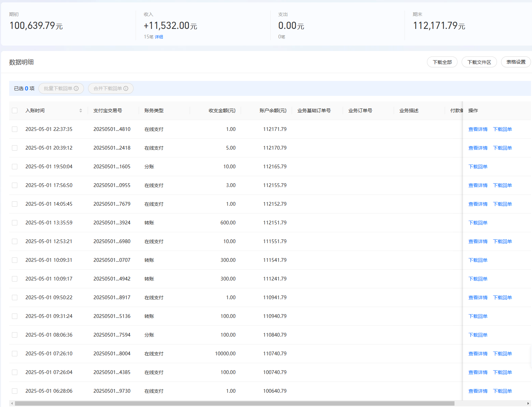Tick checkbox for the 13:35:59 转账 row
This screenshot has height=407, width=532.
(15, 223)
